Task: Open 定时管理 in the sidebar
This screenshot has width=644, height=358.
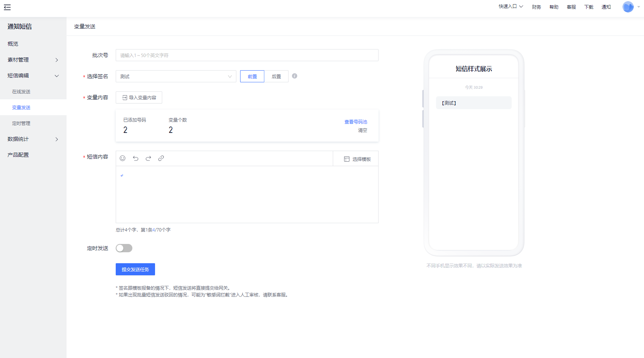Action: pos(21,123)
